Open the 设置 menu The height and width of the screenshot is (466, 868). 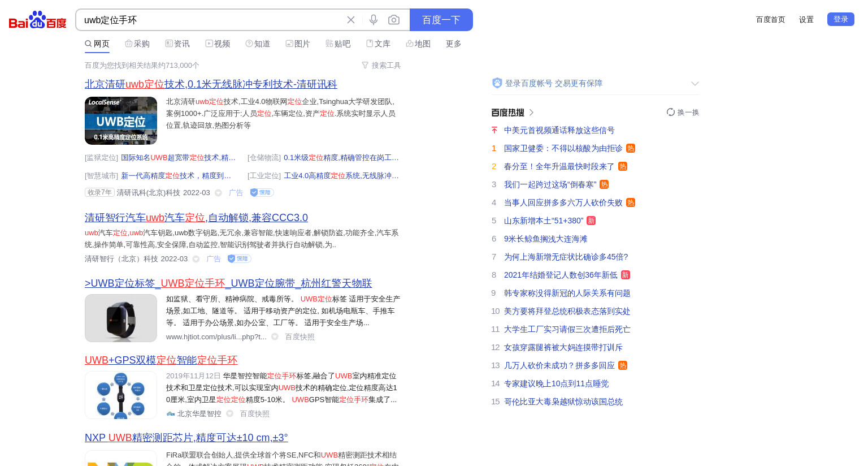806,19
